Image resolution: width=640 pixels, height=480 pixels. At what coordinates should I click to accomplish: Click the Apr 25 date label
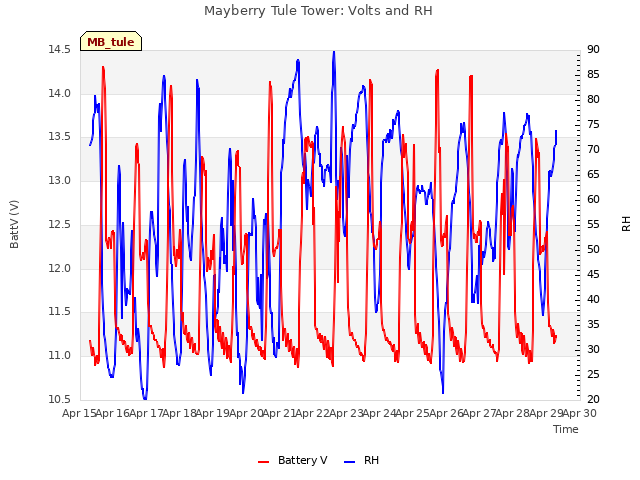(413, 413)
